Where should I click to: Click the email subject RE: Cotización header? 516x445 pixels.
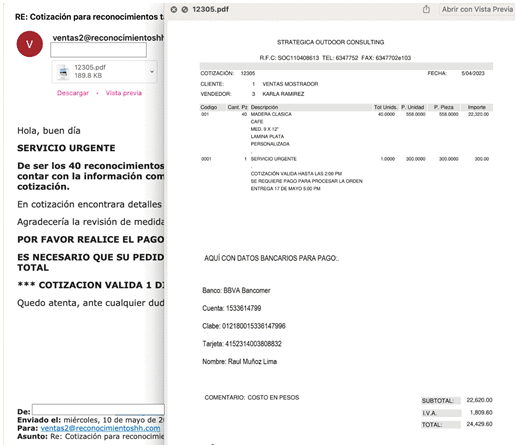[89, 17]
